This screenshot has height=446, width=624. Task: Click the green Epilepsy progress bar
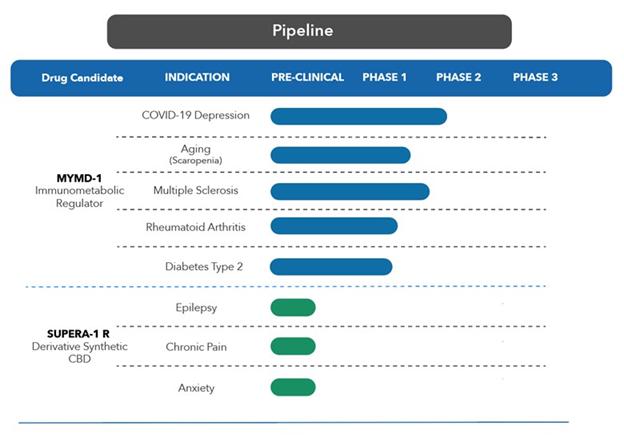click(x=292, y=307)
